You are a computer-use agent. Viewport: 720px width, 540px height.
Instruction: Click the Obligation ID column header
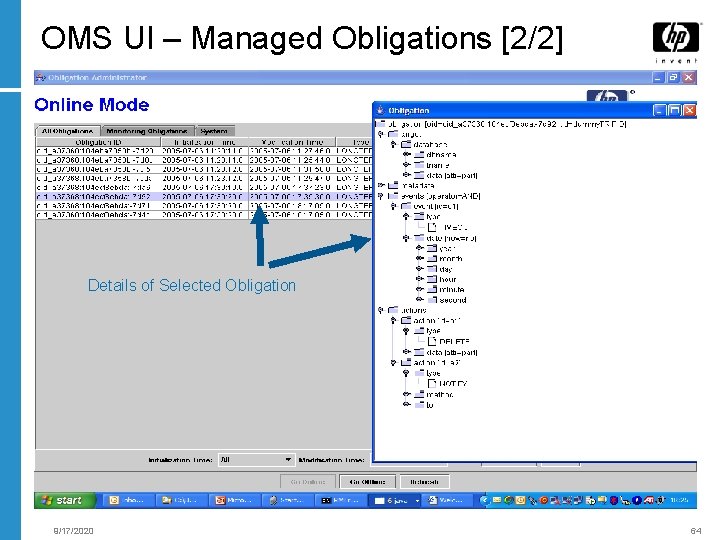98,142
